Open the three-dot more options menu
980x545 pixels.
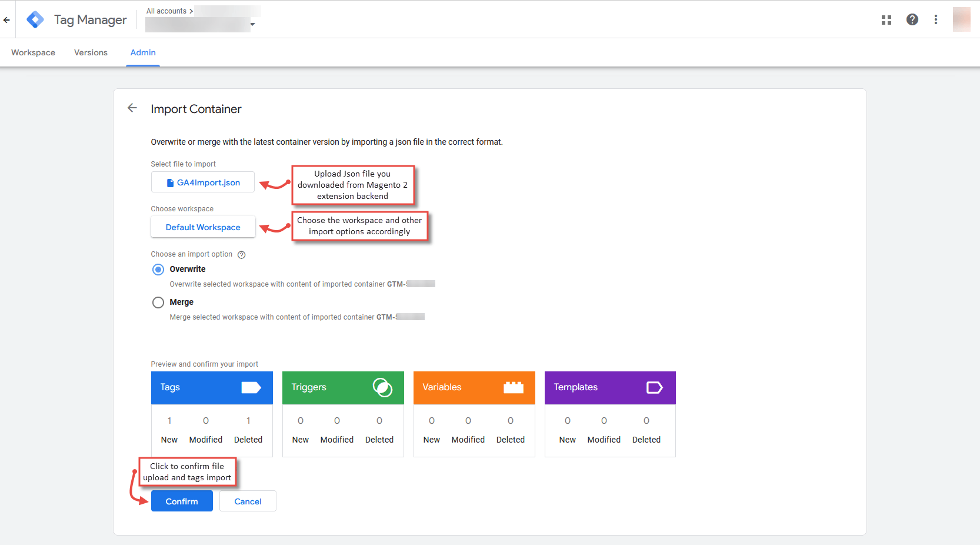tap(936, 19)
